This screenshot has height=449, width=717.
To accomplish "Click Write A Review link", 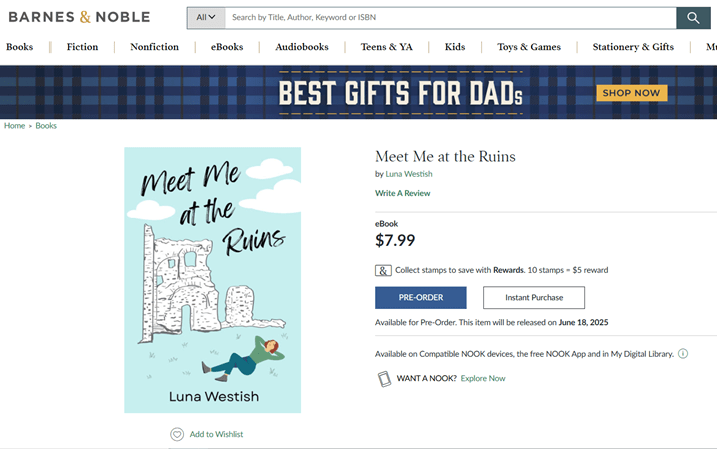I will (403, 193).
